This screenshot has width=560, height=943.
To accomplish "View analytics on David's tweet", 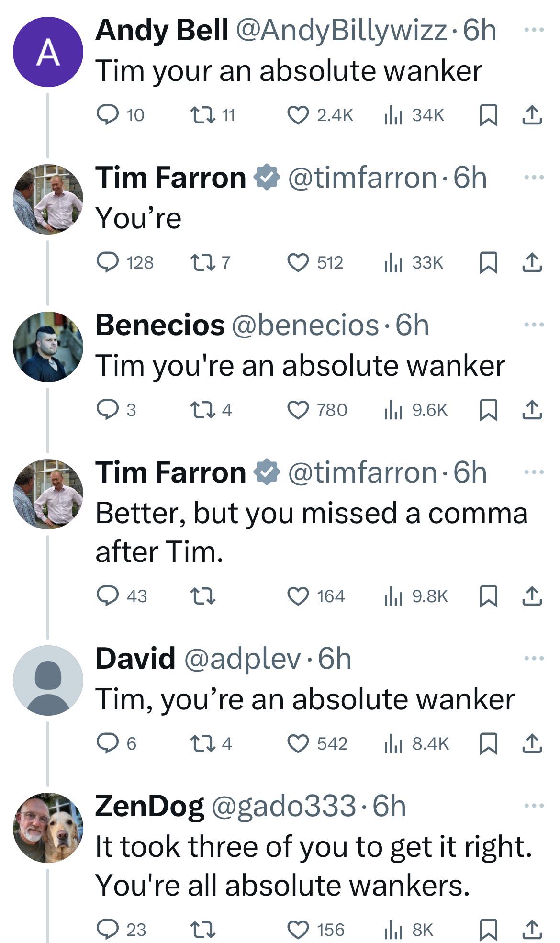I will pyautogui.click(x=393, y=743).
